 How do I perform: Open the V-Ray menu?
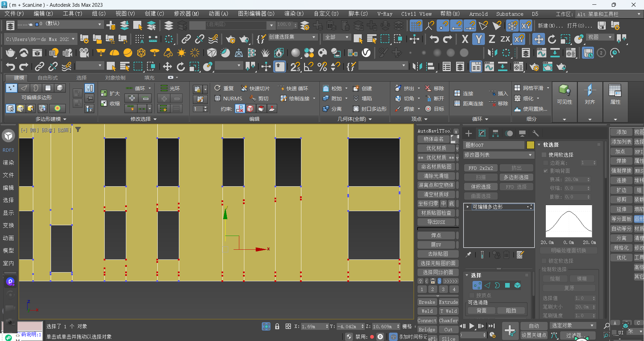coord(385,14)
